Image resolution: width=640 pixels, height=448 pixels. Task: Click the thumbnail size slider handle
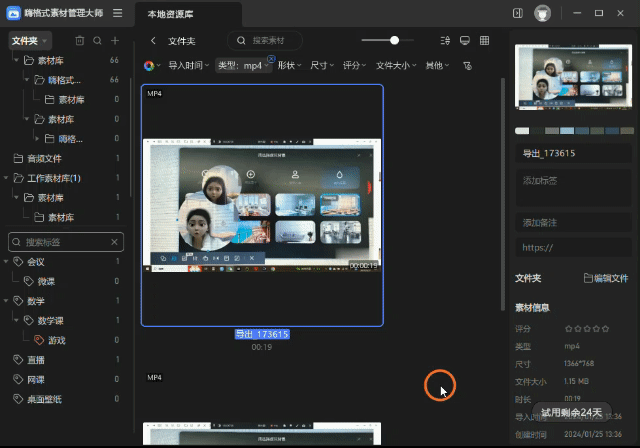coord(394,40)
